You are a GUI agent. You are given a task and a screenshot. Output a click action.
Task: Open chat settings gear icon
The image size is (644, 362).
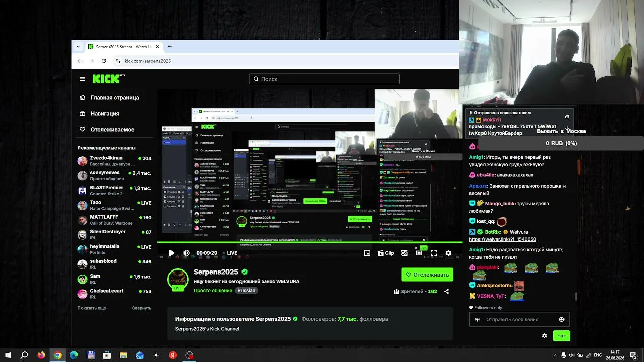tap(544, 336)
